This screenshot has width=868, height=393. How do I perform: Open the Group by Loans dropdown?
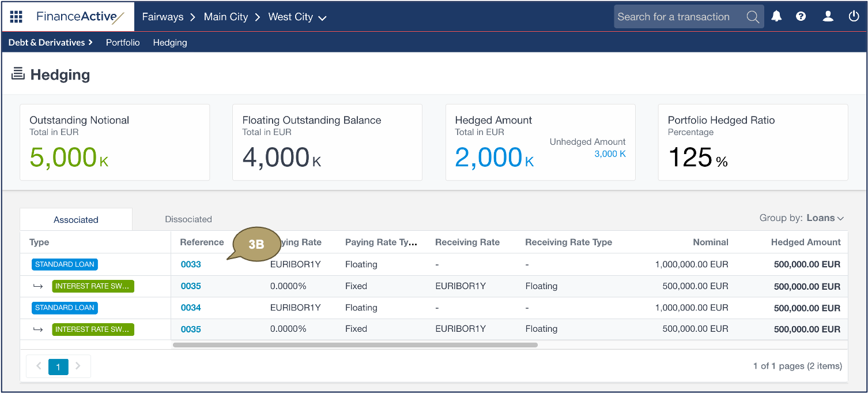click(825, 218)
